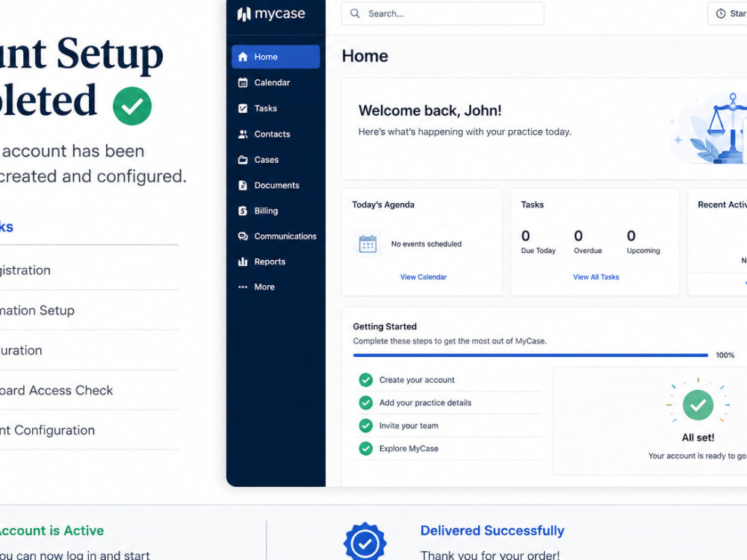Open the Home menu item
747x560 pixels.
276,57
